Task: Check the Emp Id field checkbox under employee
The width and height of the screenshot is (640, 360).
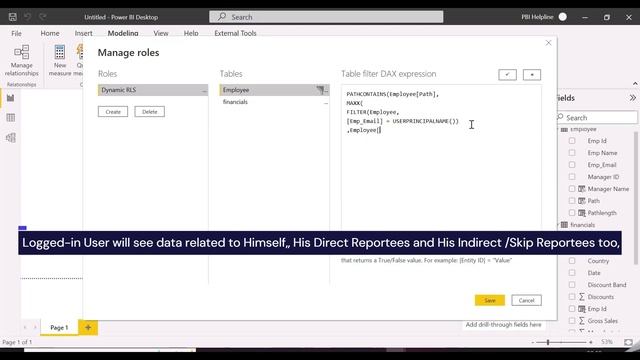Action: point(572,141)
